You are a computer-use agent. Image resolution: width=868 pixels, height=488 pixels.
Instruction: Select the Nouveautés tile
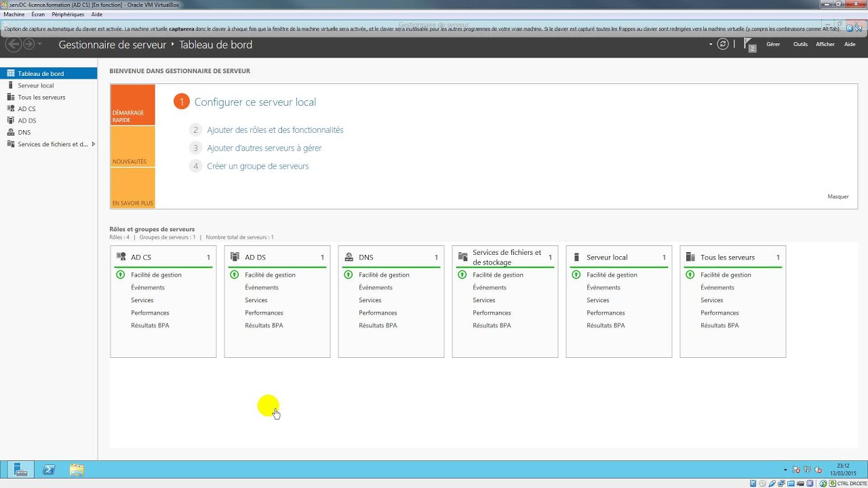(133, 146)
